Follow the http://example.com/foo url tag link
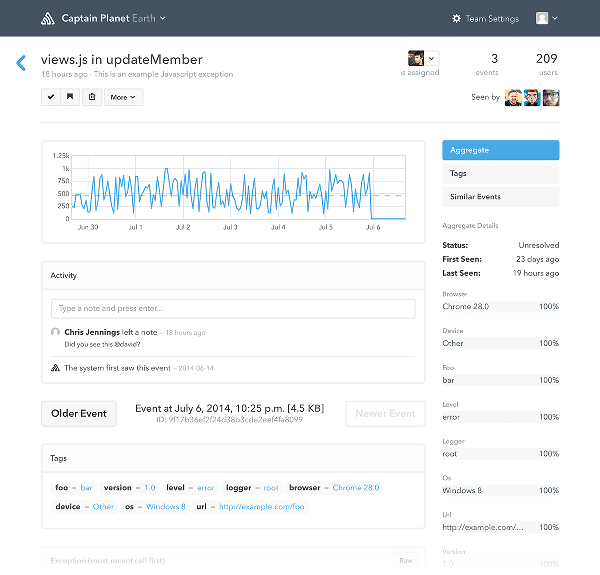Viewport: 600px width, 575px height. coord(261,506)
